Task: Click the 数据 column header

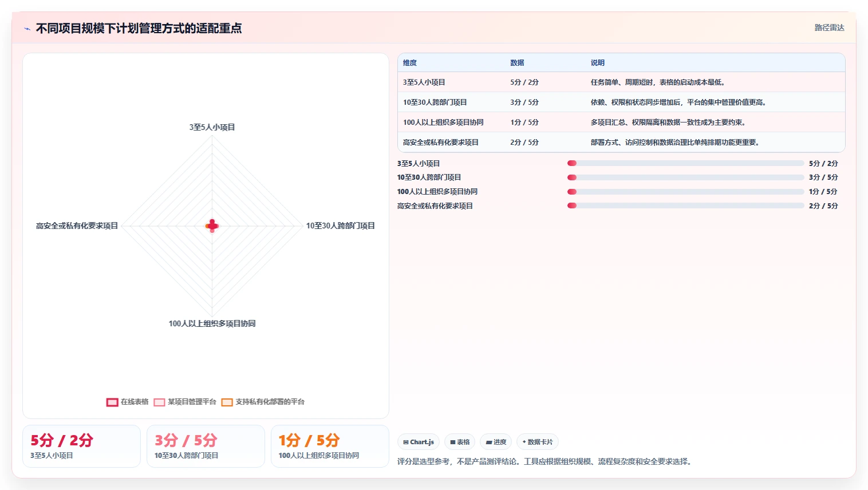Action: coord(518,63)
